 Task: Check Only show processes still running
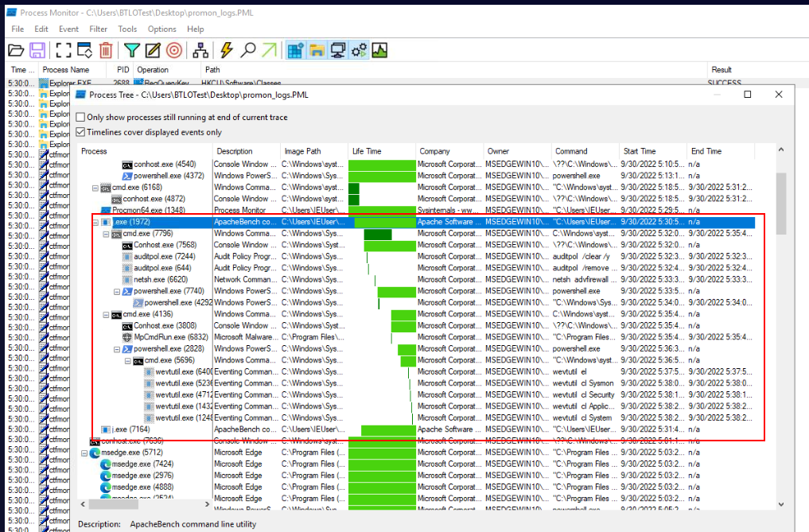click(x=80, y=117)
